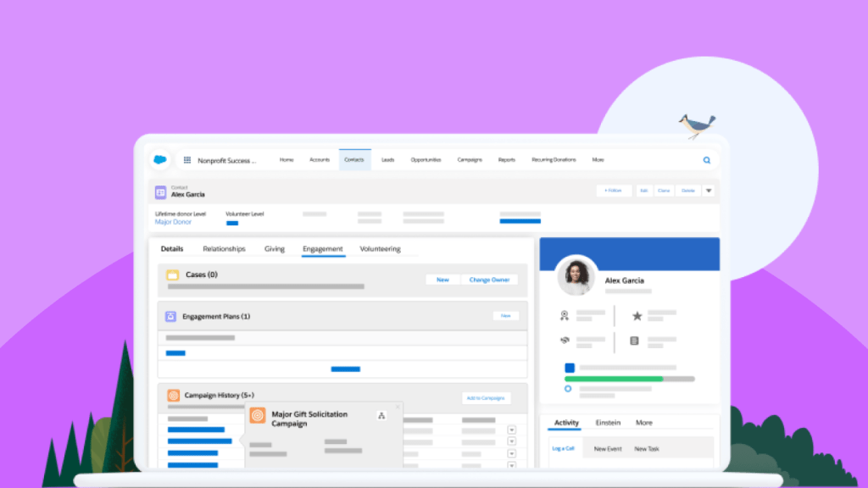Image resolution: width=868 pixels, height=488 pixels.
Task: Click the Salesforce cloud logo
Action: pyautogui.click(x=160, y=160)
